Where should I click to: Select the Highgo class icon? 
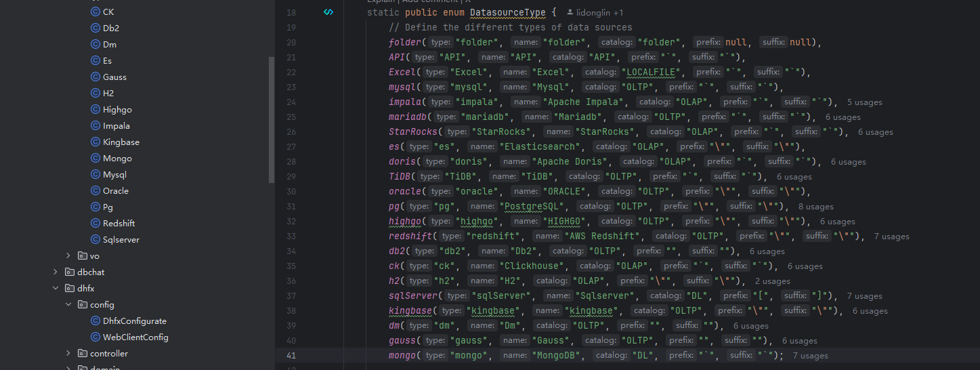[95, 109]
